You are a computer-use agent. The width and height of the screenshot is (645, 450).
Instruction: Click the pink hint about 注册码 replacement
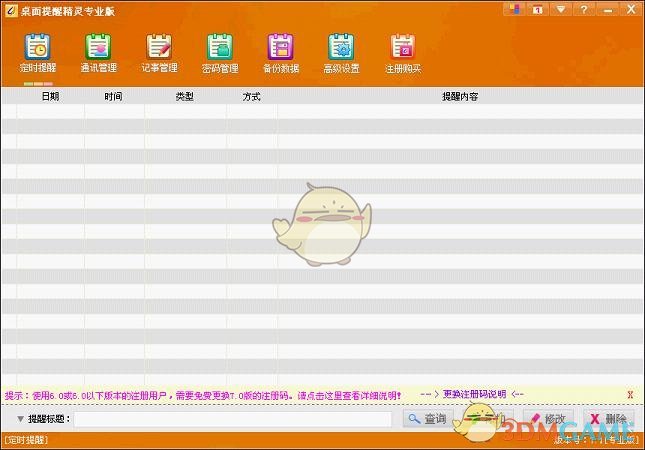point(203,395)
